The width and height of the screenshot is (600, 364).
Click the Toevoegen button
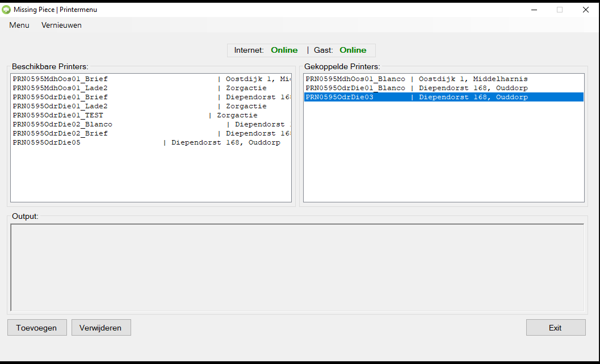tap(37, 328)
